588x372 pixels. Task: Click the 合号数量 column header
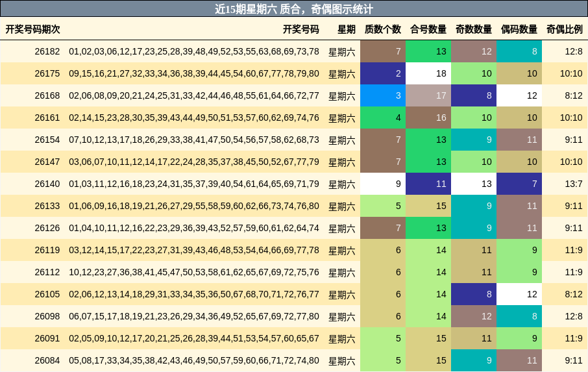point(428,29)
